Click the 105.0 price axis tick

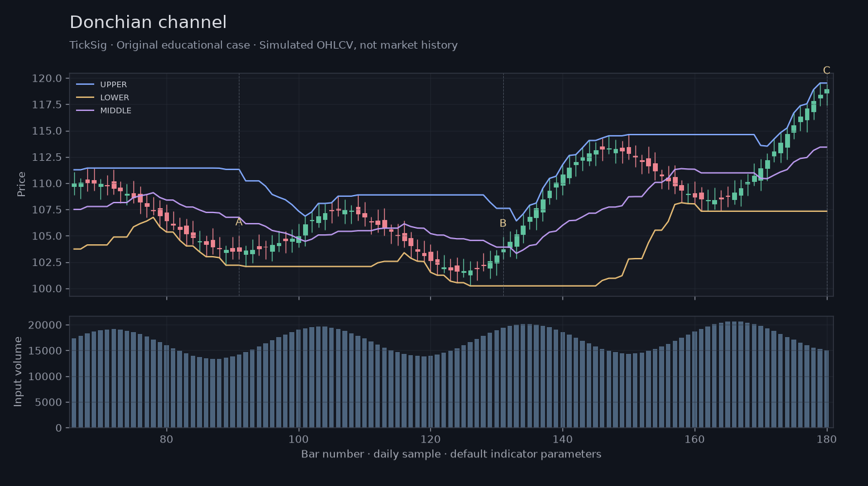[x=47, y=236]
